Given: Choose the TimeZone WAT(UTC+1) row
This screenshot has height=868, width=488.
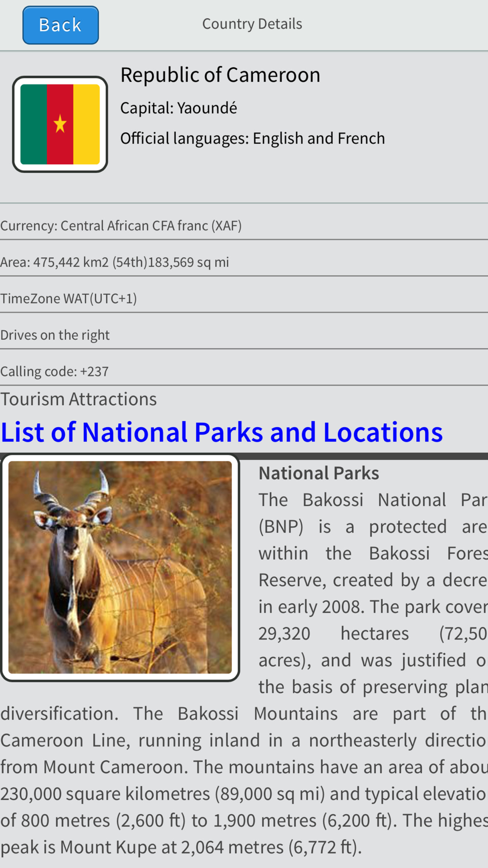Looking at the screenshot, I should [x=69, y=298].
